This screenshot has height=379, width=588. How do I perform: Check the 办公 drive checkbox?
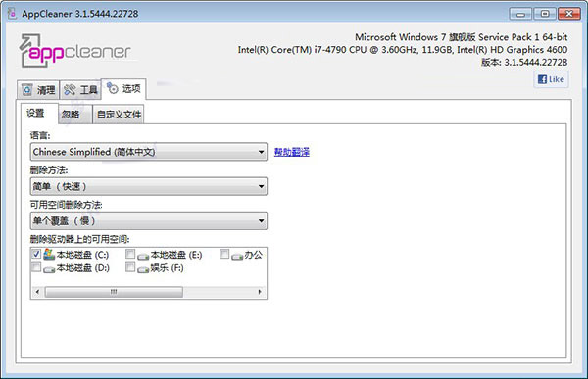coord(224,255)
